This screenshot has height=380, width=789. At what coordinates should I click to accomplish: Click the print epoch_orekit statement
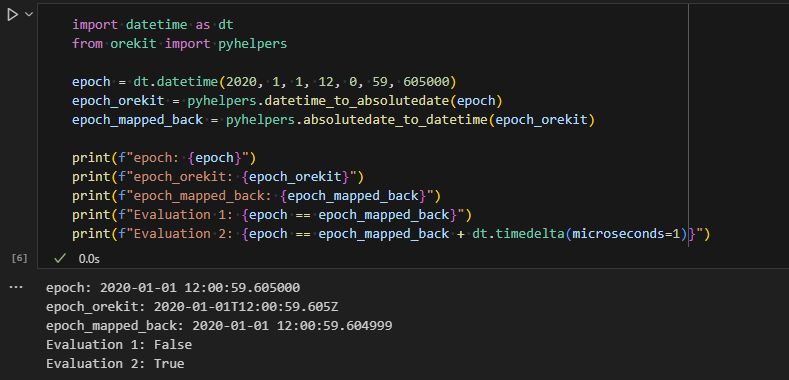tap(218, 177)
